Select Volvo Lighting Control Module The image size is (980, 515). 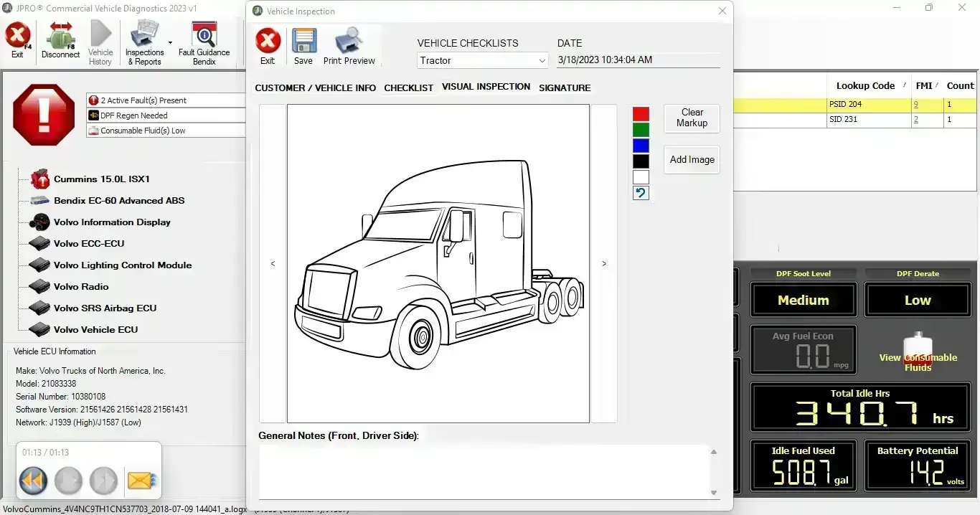(123, 265)
